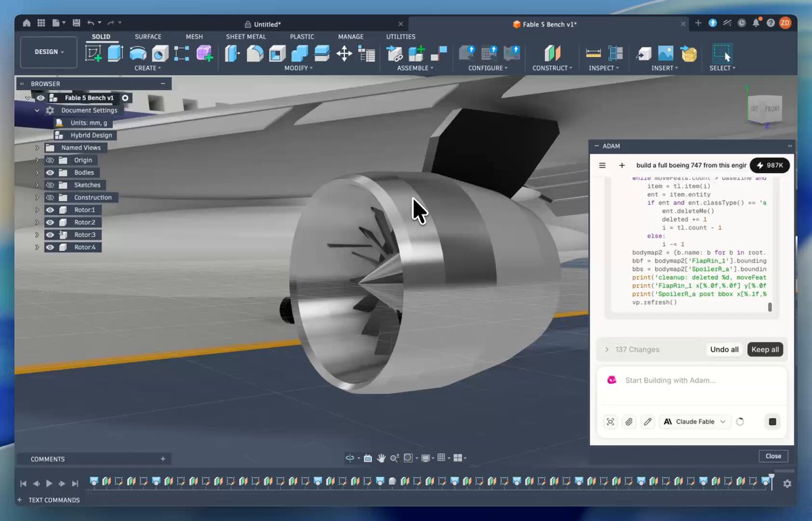Click the screen capture icon in ADAM
The width and height of the screenshot is (812, 521).
click(610, 422)
